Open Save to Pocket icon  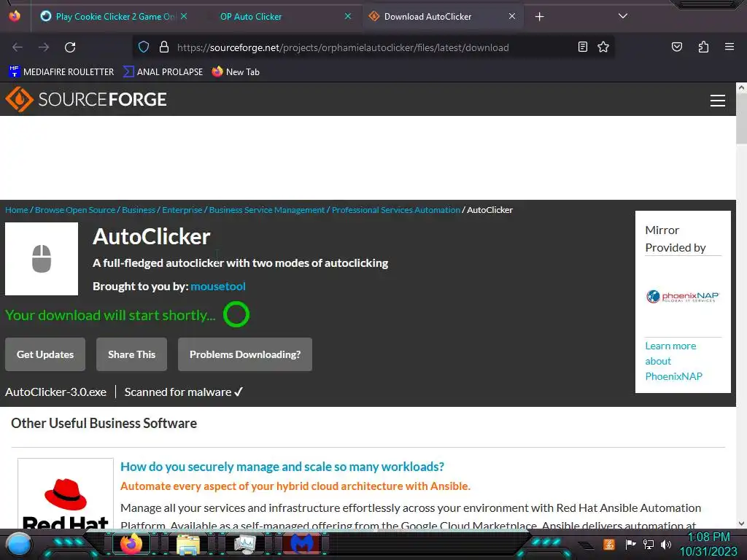(x=677, y=47)
